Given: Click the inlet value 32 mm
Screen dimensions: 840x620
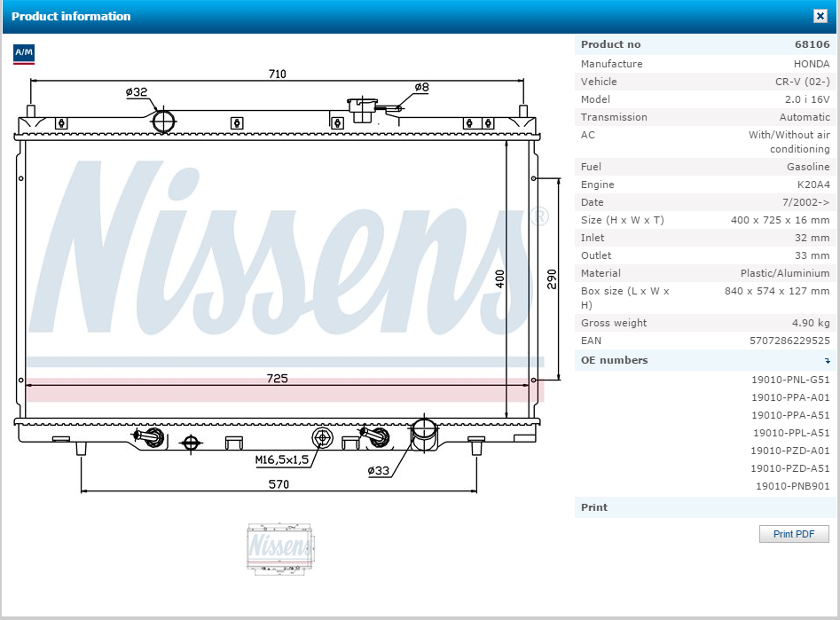Looking at the screenshot, I should click(x=813, y=238).
